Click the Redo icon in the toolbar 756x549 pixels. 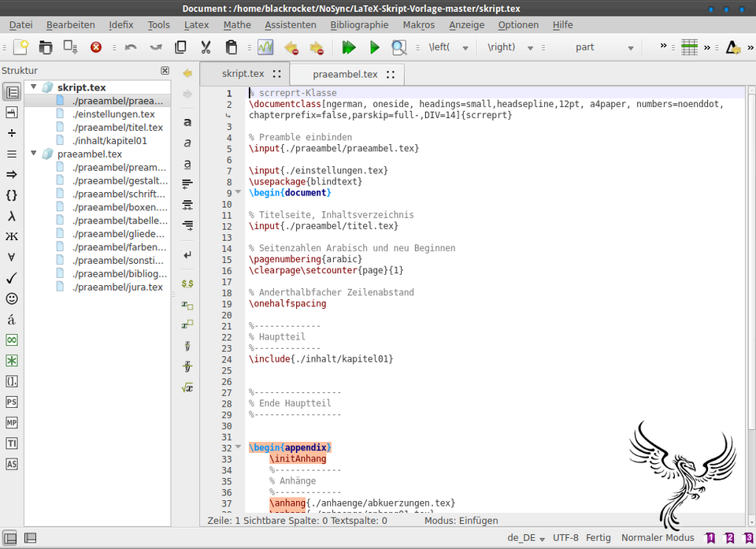click(155, 49)
